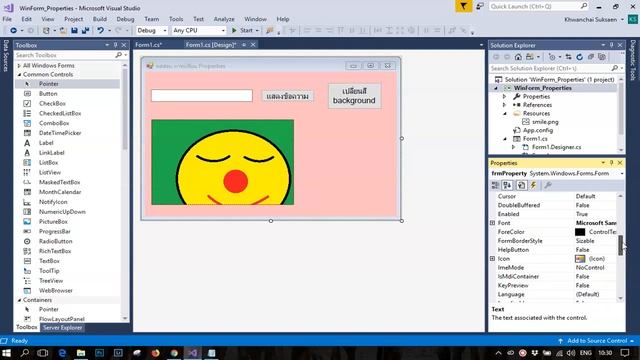Open Windows Start menu
640x360 pixels.
click(x=7, y=353)
